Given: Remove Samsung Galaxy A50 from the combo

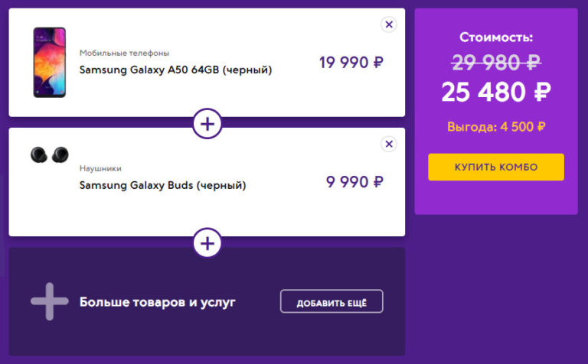Looking at the screenshot, I should [389, 24].
